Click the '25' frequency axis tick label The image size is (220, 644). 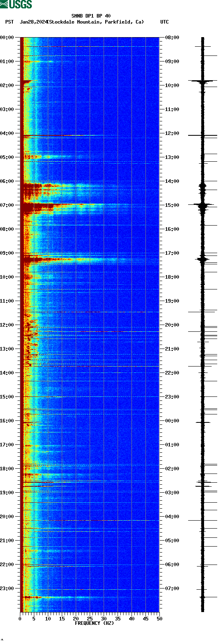coord(90,619)
